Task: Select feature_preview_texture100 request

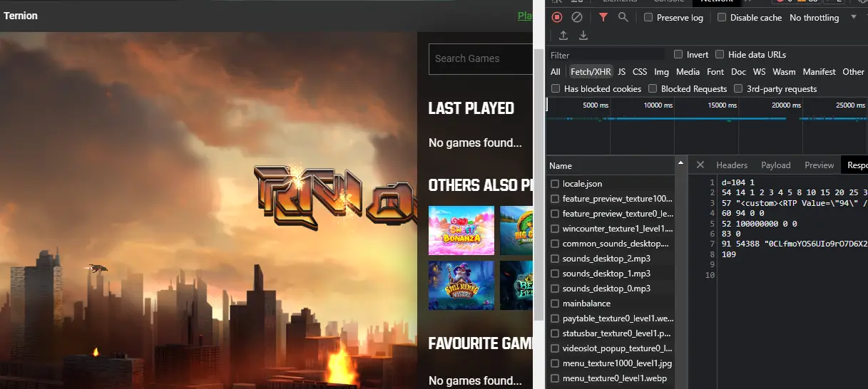Action: pyautogui.click(x=611, y=199)
